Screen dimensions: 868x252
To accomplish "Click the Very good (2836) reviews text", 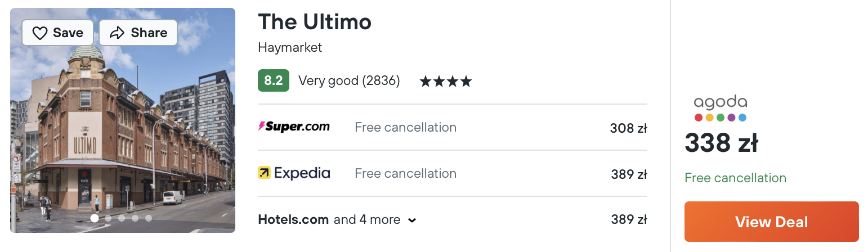I will pyautogui.click(x=349, y=81).
